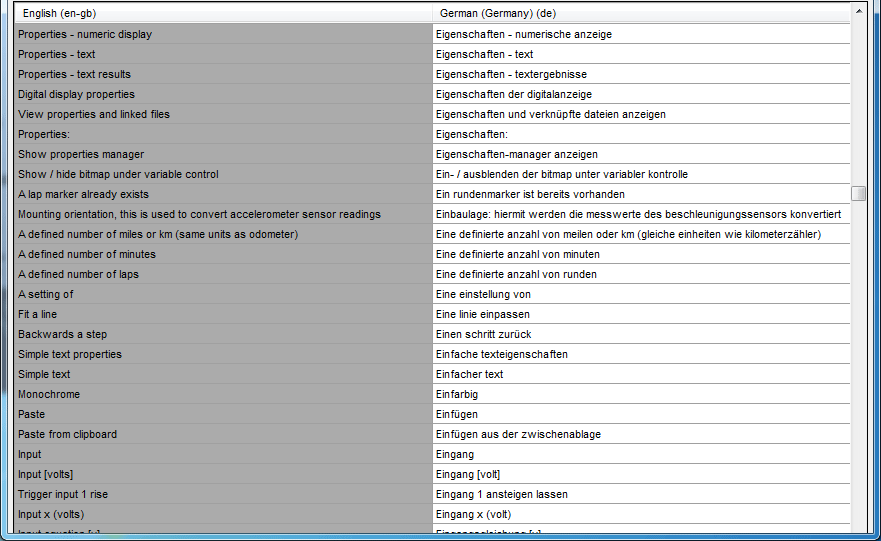This screenshot has width=881, height=541.
Task: Click the 'Einfarbig' translation field
Action: coord(641,394)
